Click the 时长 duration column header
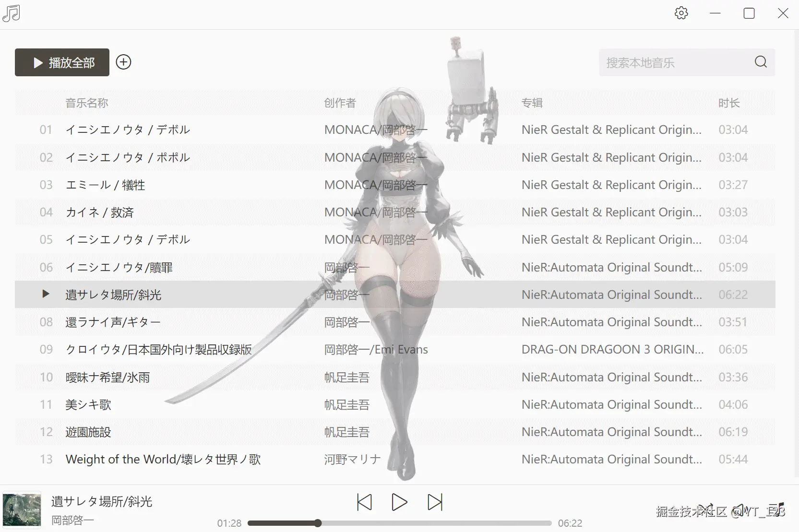This screenshot has height=532, width=799. coord(729,103)
